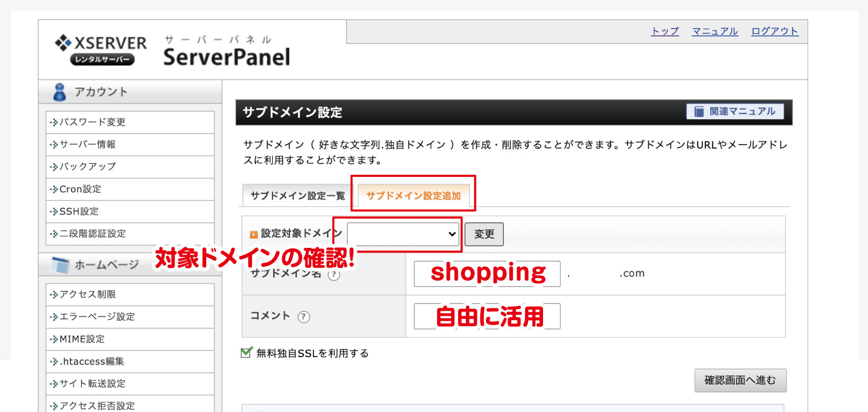The height and width of the screenshot is (412, 868).
Task: Click 確認画面へ進む button
Action: click(x=740, y=380)
